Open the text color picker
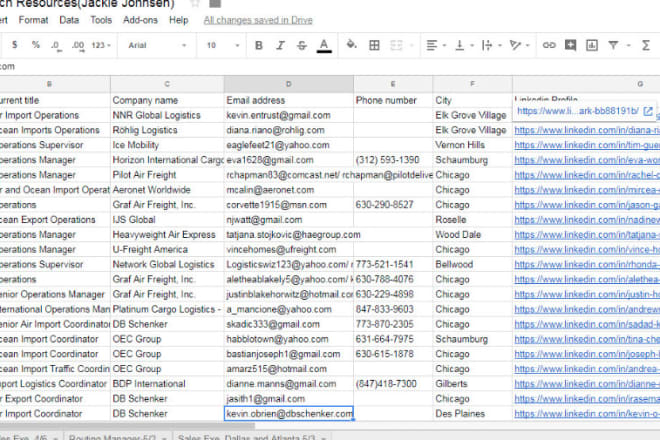Screen dimensions: 660x440 click(324, 45)
